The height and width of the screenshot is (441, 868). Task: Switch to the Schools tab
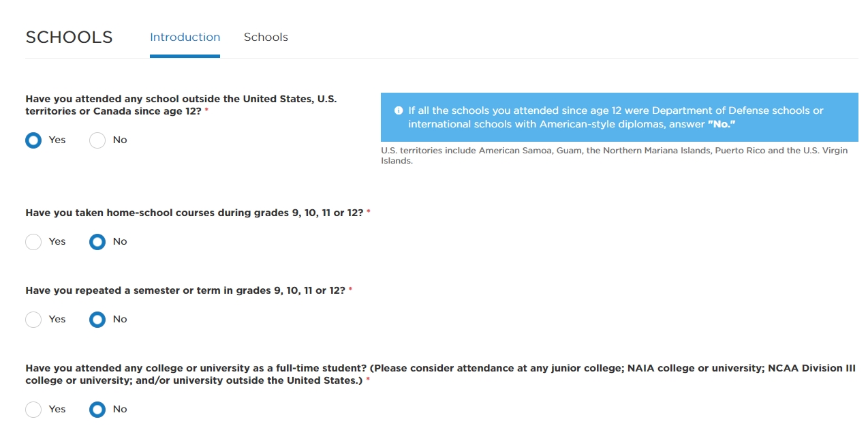[266, 37]
